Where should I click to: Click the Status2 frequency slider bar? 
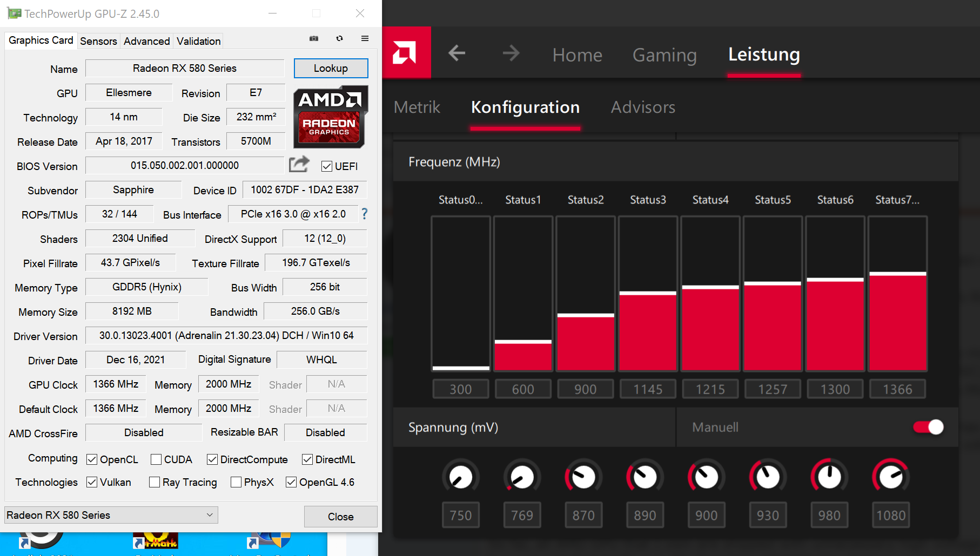pos(586,294)
